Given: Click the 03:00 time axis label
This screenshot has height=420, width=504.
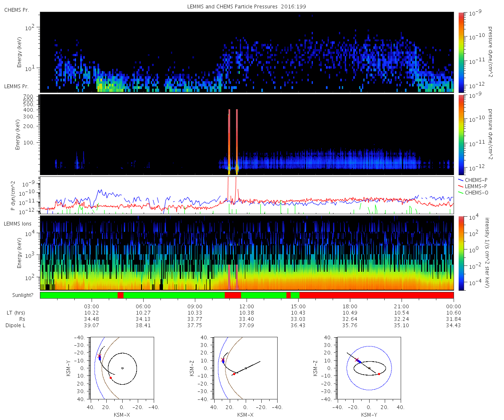Looking at the screenshot, I should click(x=92, y=307).
